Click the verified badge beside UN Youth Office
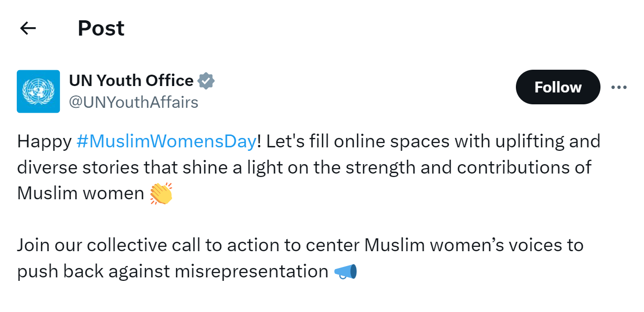 point(206,81)
